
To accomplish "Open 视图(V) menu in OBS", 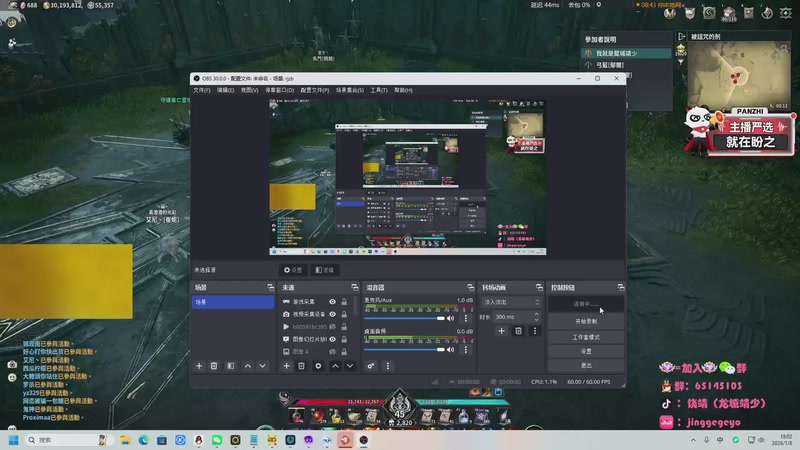I will (x=249, y=90).
